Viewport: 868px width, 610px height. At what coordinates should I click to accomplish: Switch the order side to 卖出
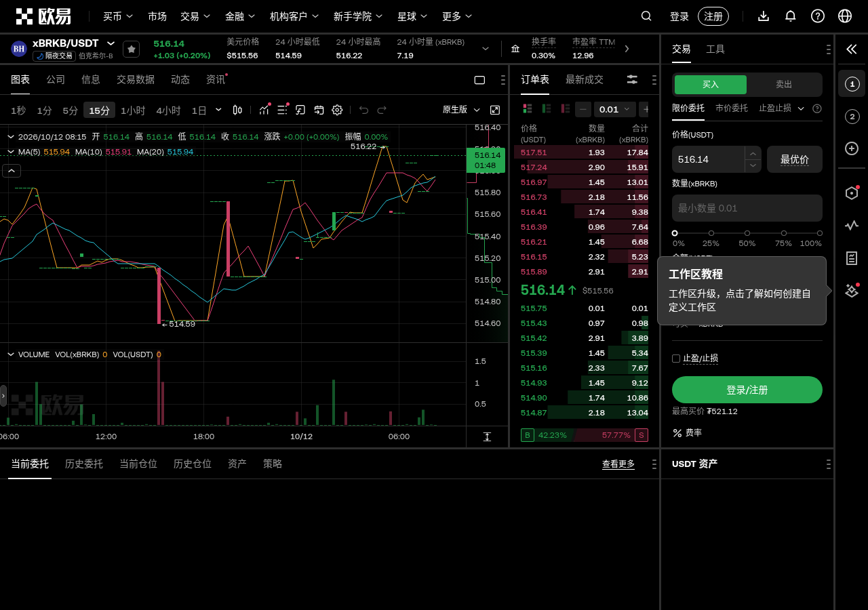coord(784,85)
